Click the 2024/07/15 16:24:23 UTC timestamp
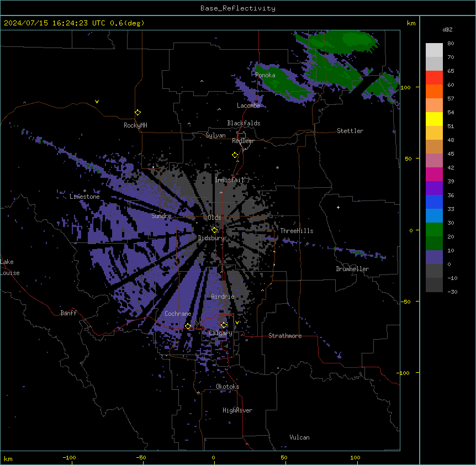This screenshot has height=465, width=476. 55,23
